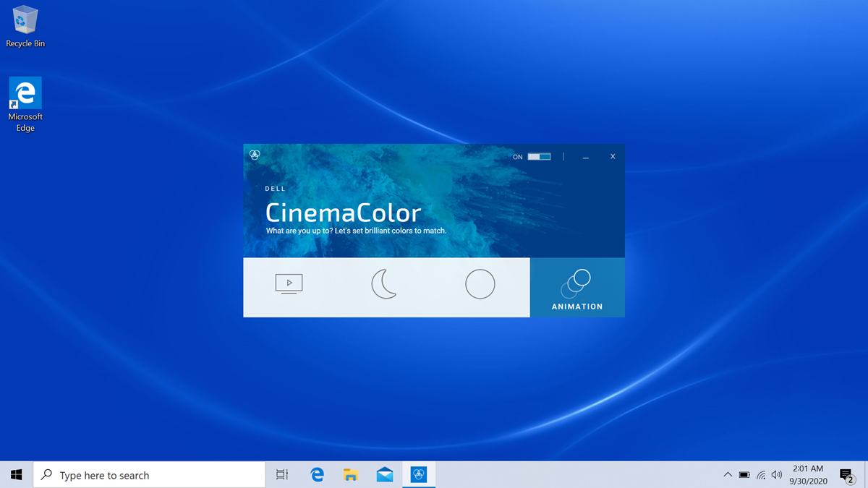
Task: Select the Movie mode icon in CinemaColor
Action: click(x=289, y=284)
